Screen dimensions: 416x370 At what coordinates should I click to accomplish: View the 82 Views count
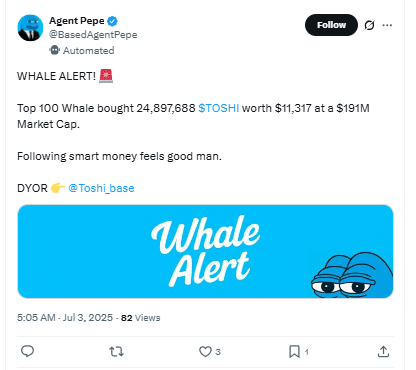click(x=140, y=318)
